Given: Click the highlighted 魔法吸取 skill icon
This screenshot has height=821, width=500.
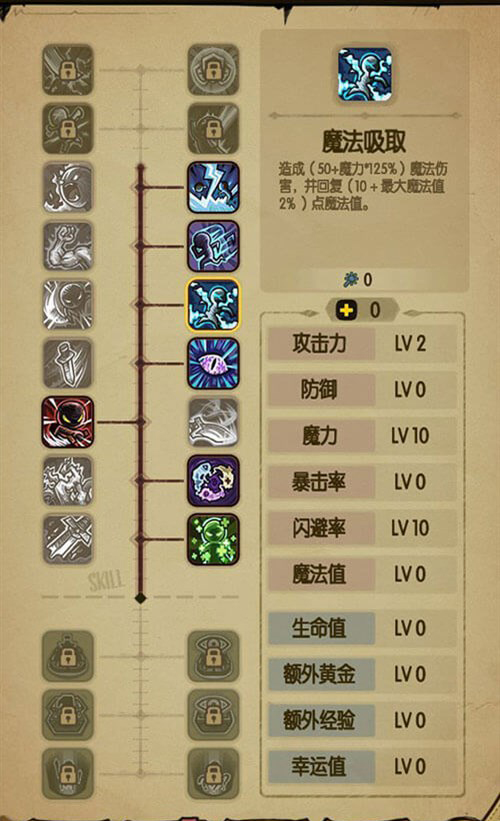Looking at the screenshot, I should pyautogui.click(x=214, y=305).
